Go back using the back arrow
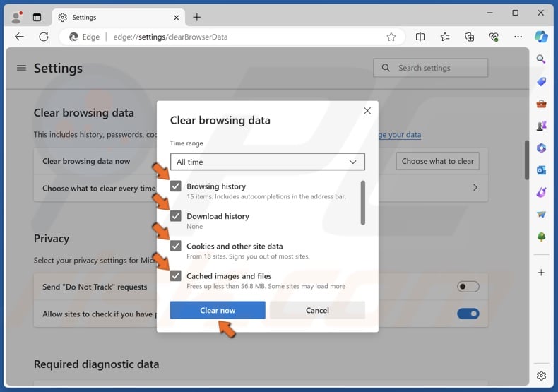558x392 pixels. click(x=19, y=37)
